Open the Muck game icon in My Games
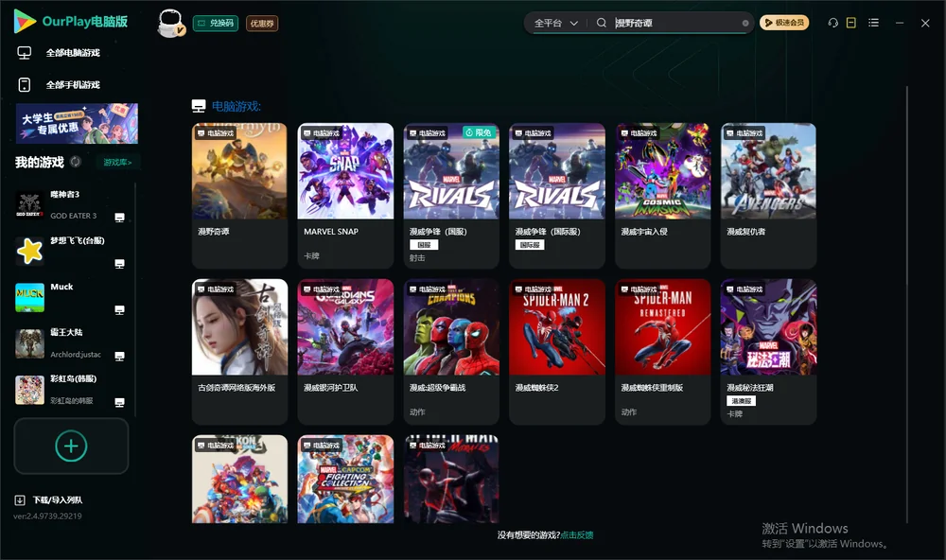Screen dimensions: 946x560 (x=29, y=297)
